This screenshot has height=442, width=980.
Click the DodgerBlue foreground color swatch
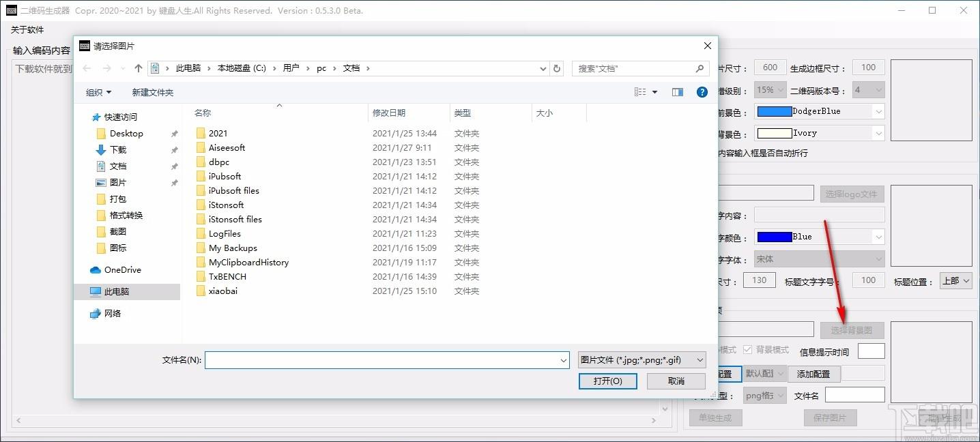click(775, 111)
